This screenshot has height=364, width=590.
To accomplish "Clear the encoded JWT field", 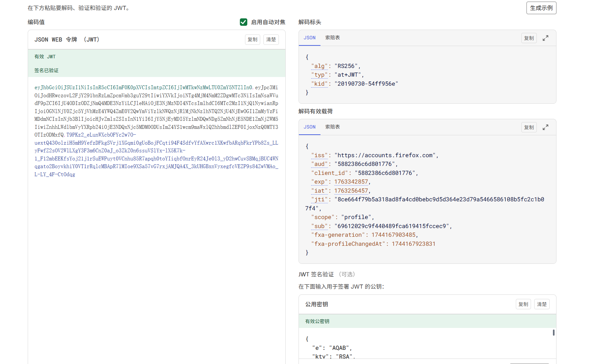I will pos(271,40).
